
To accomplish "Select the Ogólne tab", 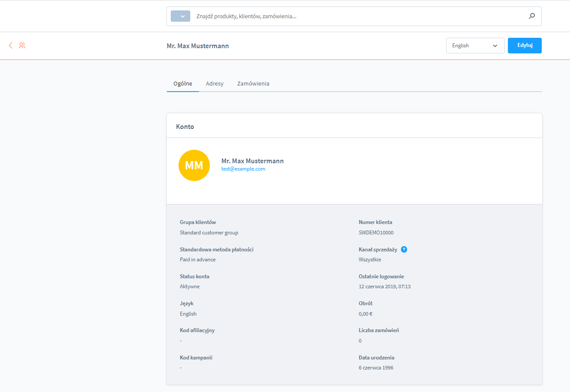I will (182, 83).
